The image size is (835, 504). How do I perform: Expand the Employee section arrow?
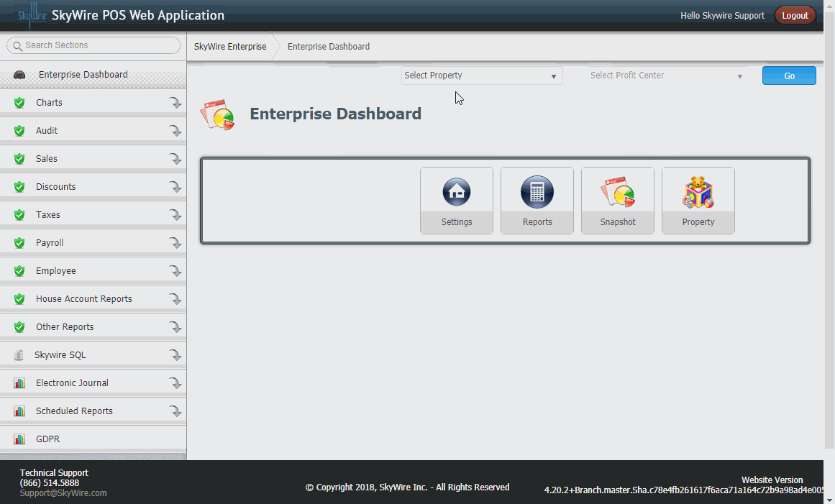click(175, 271)
